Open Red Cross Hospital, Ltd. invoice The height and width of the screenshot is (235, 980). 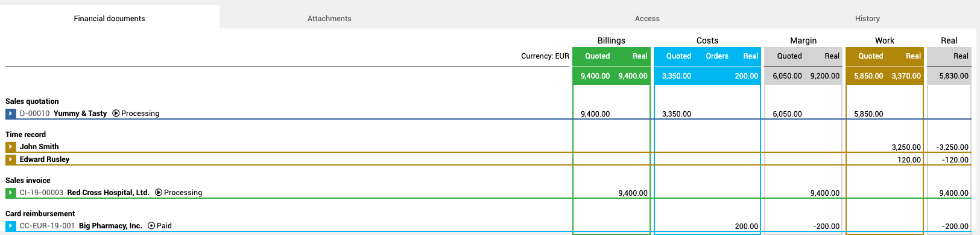(108, 193)
